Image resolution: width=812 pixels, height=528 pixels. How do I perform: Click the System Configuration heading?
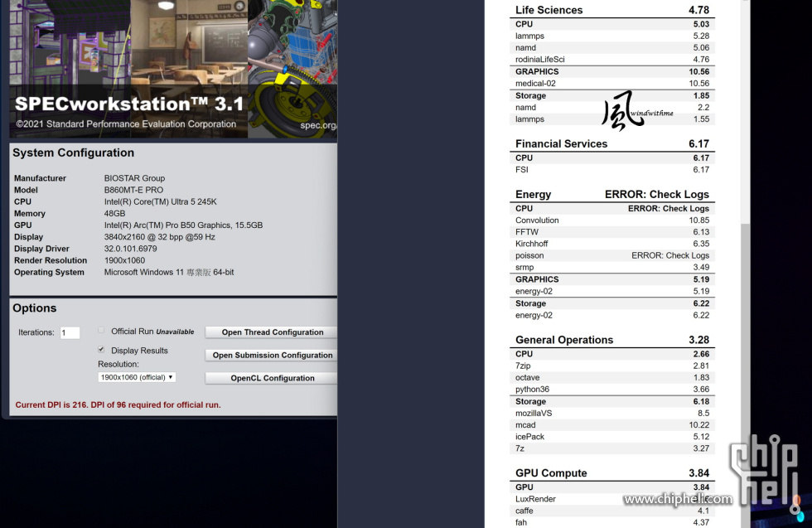(74, 153)
